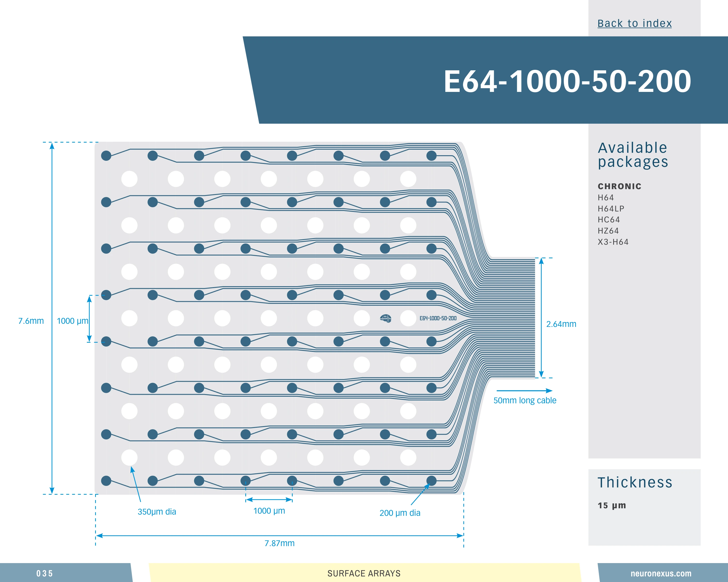
Task: Select the X3-H64 package entry
Action: pos(613,242)
